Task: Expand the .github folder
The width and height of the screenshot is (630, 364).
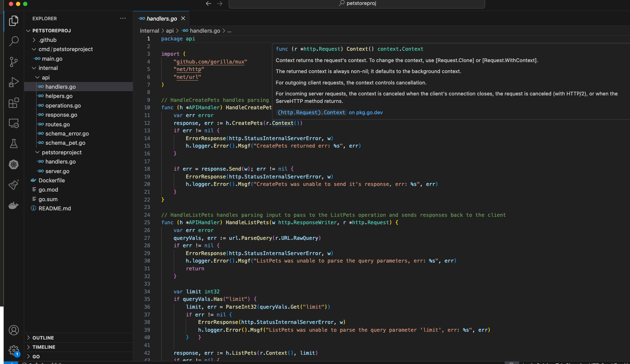Action: tap(48, 40)
